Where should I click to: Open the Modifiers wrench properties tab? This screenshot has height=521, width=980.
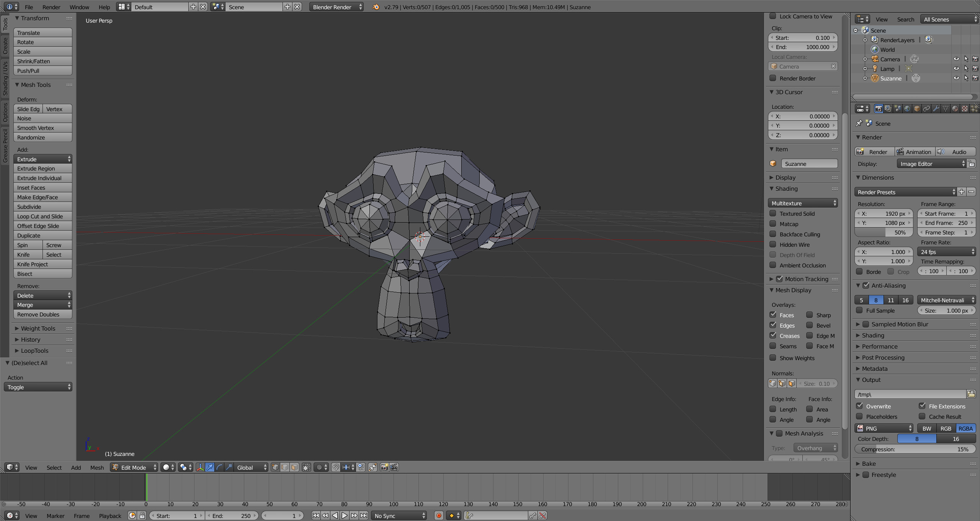[x=936, y=109]
